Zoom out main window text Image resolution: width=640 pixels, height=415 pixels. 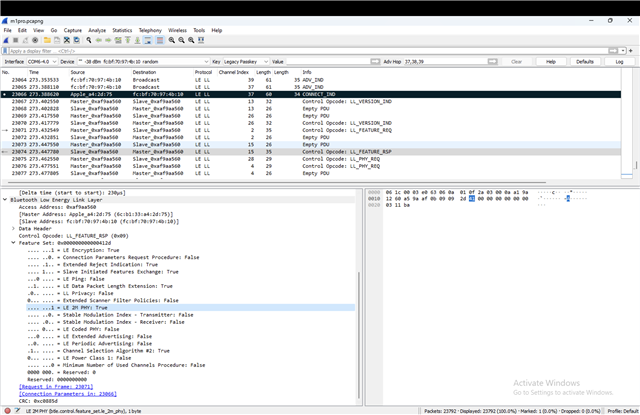coord(182,40)
